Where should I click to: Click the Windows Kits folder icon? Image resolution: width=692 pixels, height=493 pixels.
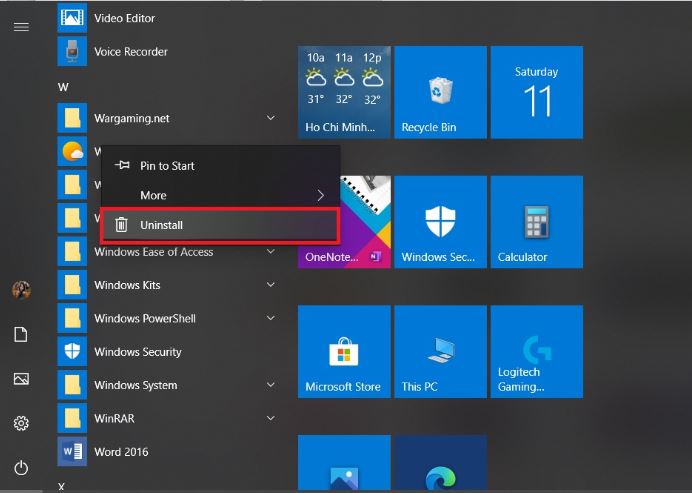pyautogui.click(x=72, y=285)
